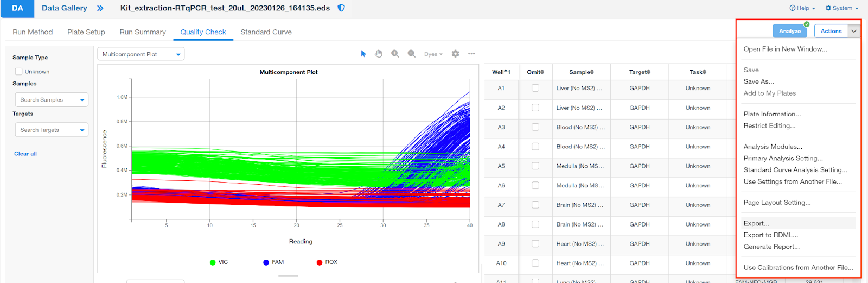Open the plot more-options ellipsis
Viewport: 868px width, 283px height.
[471, 54]
